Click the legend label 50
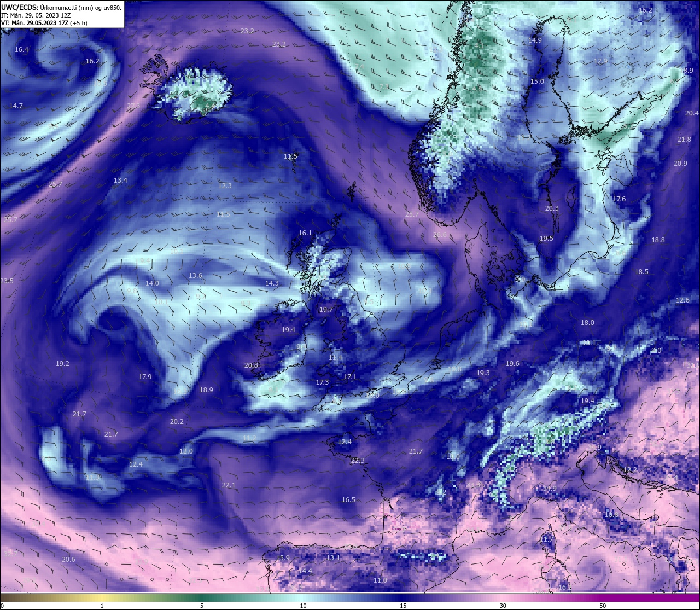Screen dimensions: 700x610 coord(603,606)
